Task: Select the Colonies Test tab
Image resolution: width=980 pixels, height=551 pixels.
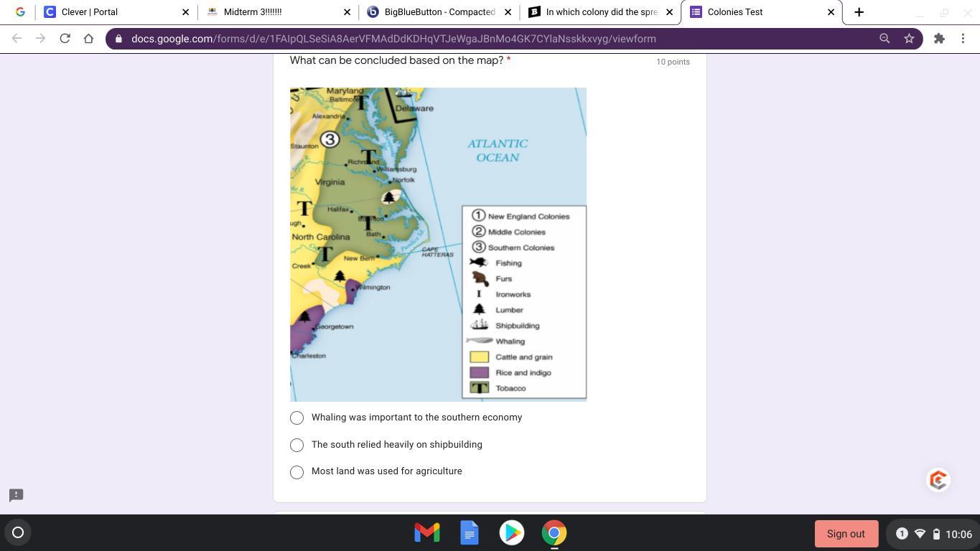Action: pos(762,12)
